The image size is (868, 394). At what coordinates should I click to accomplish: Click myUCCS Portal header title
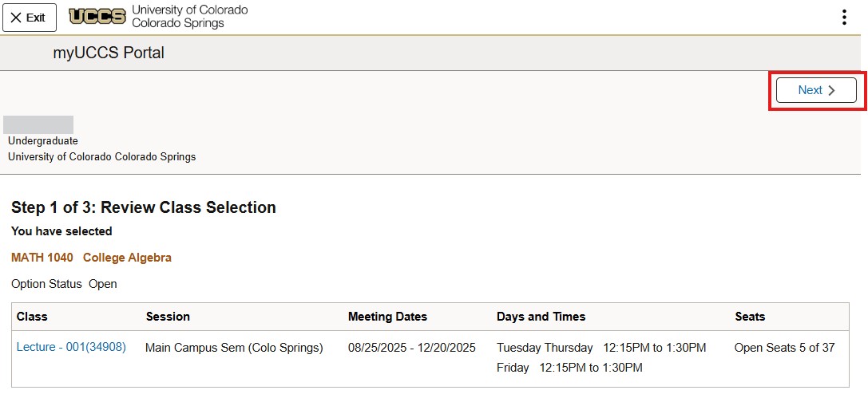click(x=109, y=53)
